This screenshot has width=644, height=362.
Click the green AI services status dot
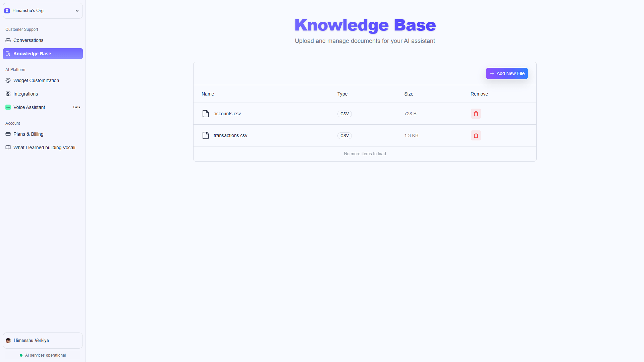tap(21, 355)
